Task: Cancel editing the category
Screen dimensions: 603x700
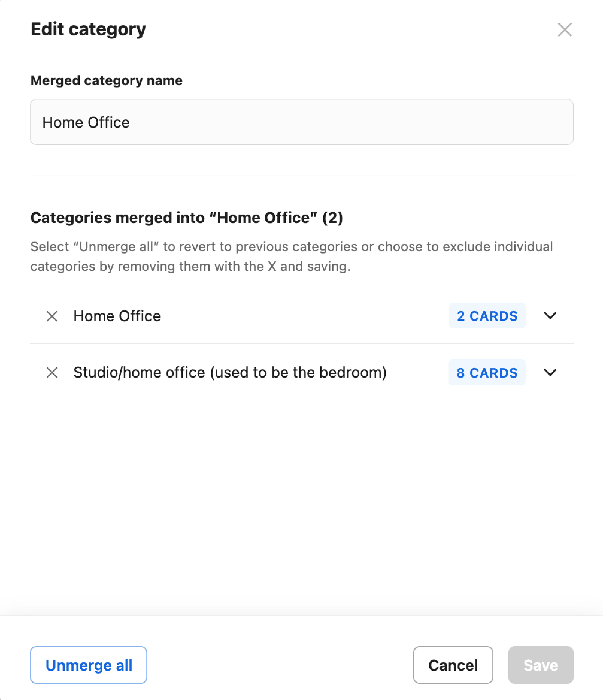Action: (453, 665)
